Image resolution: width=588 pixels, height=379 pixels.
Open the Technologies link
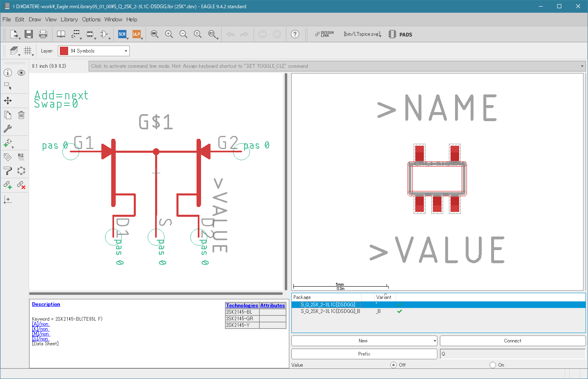pyautogui.click(x=242, y=305)
